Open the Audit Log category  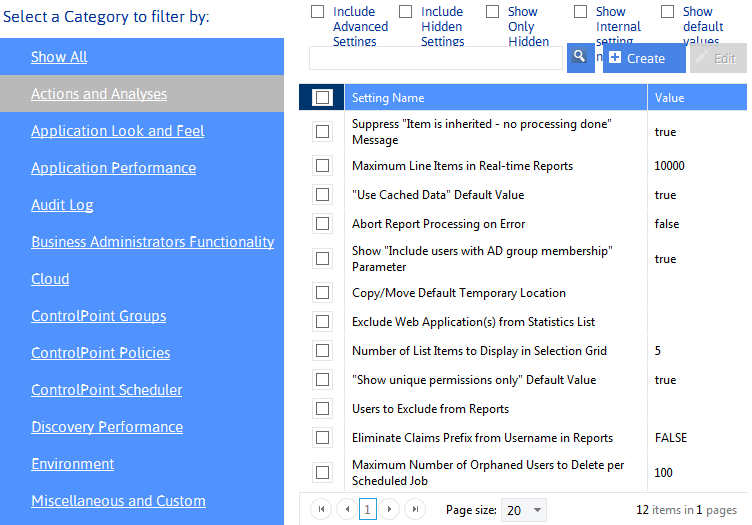62,205
